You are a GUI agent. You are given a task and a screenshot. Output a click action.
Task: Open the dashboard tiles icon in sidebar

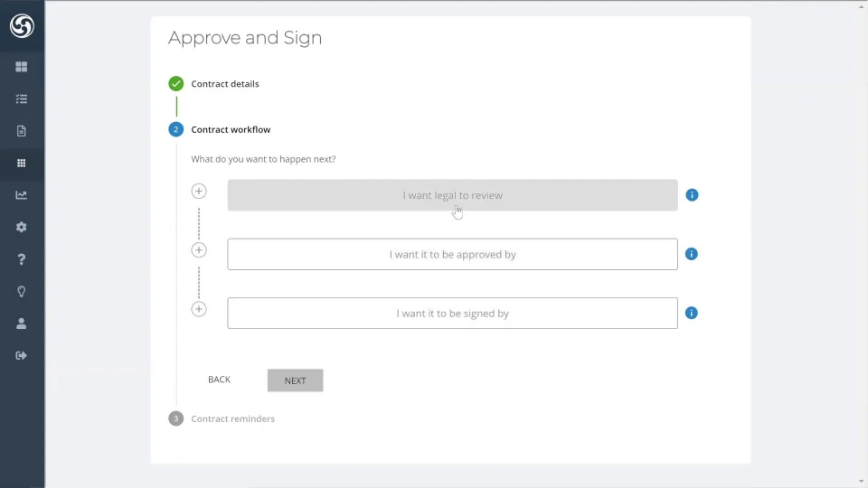22,67
